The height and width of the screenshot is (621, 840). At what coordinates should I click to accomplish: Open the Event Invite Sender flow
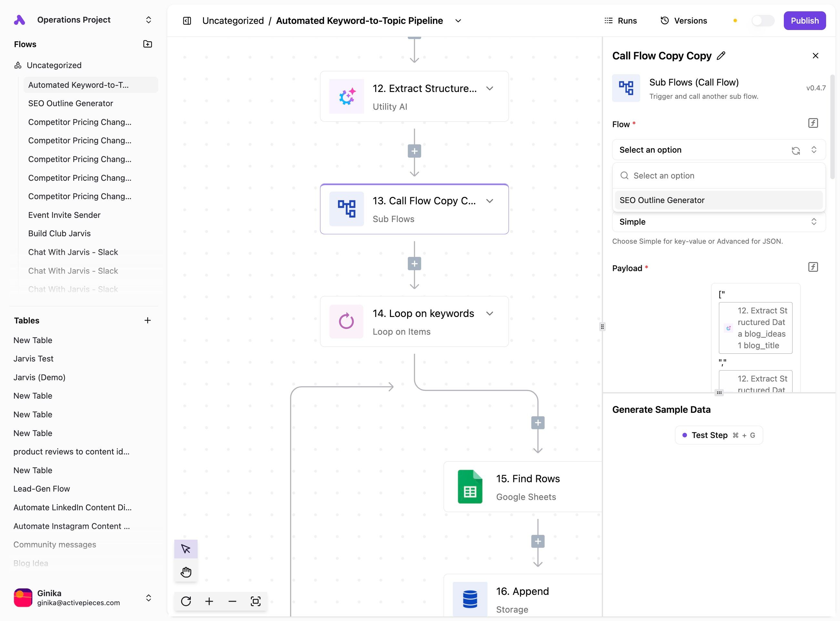click(64, 215)
